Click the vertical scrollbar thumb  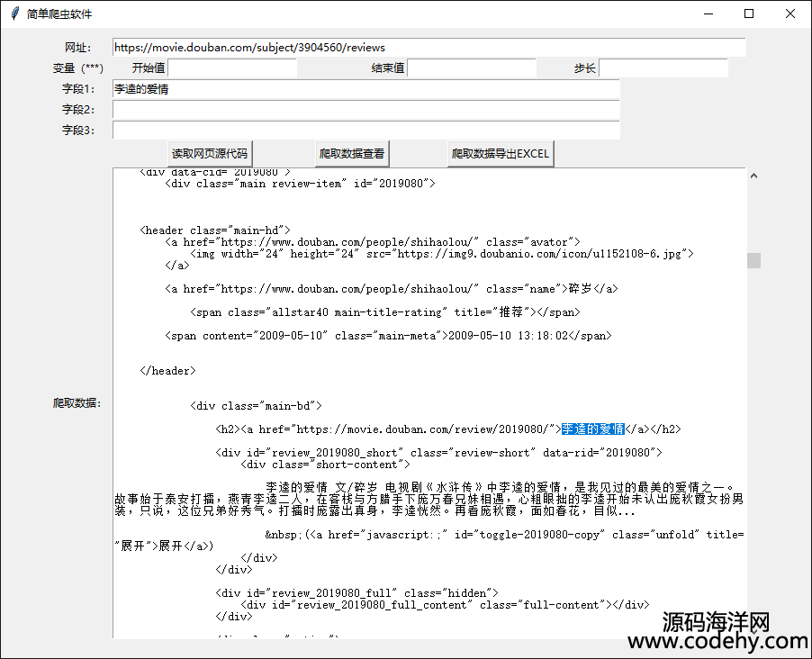pos(753,260)
